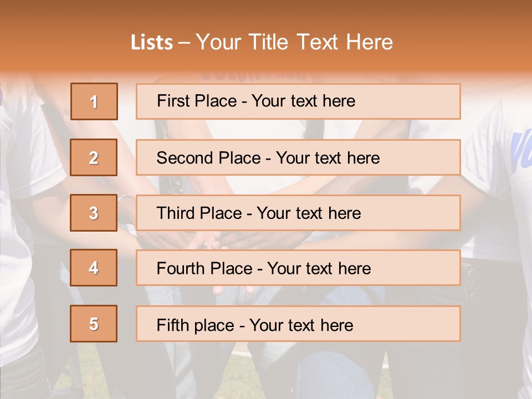Select the Second Place text box
The height and width of the screenshot is (399, 532).
coord(298,157)
